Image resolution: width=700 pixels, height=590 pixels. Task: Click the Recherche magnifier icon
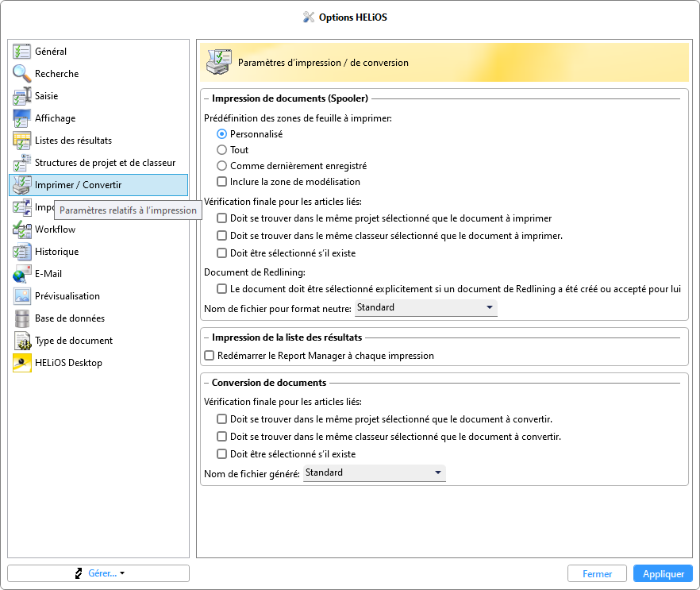(21, 74)
